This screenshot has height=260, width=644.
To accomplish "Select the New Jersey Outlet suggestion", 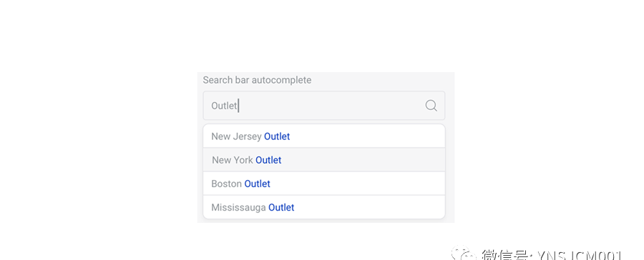I will 324,136.
